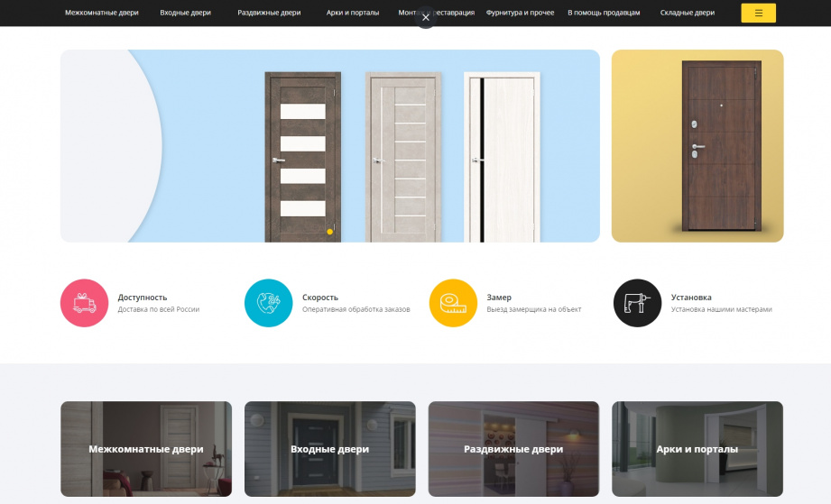Image resolution: width=831 pixels, height=504 pixels.
Task: Click the dark brown door with glass inserts
Action: pyautogui.click(x=302, y=157)
